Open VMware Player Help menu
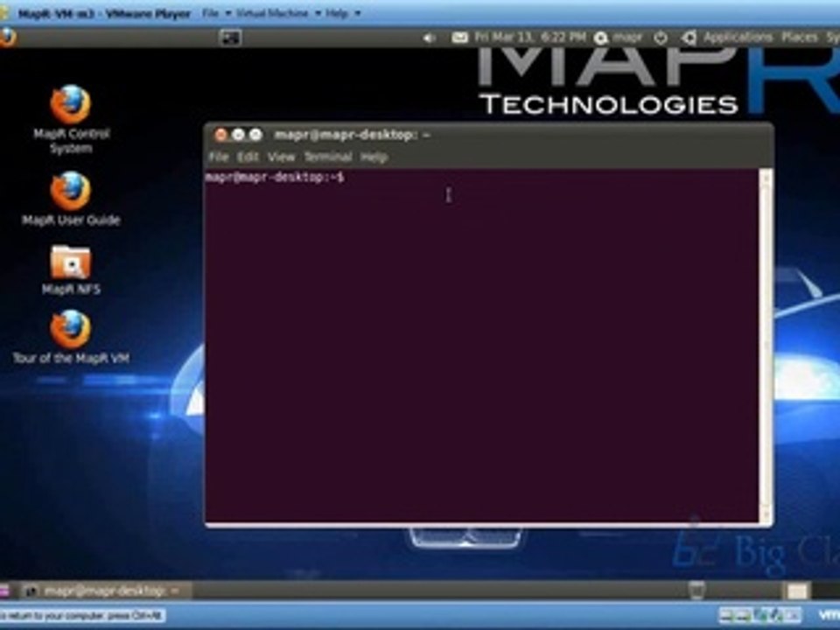The width and height of the screenshot is (840, 630). (x=343, y=13)
